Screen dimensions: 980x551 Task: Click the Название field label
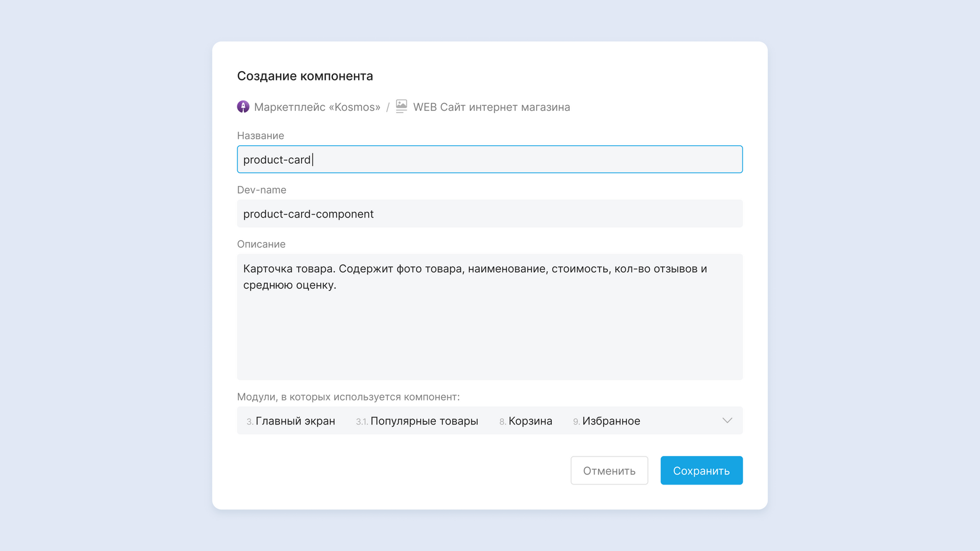(261, 136)
